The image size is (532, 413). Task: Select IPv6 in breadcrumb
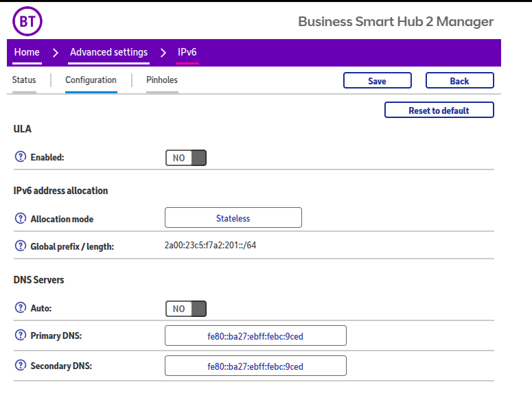click(x=187, y=52)
